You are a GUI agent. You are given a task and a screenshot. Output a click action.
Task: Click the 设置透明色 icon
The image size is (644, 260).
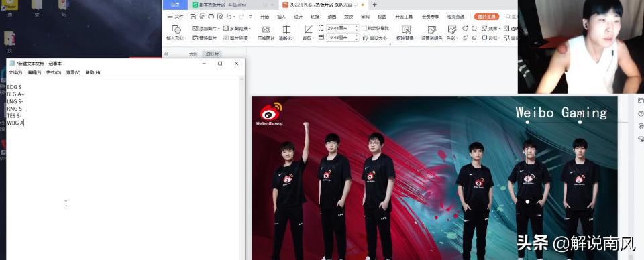pyautogui.click(x=431, y=29)
